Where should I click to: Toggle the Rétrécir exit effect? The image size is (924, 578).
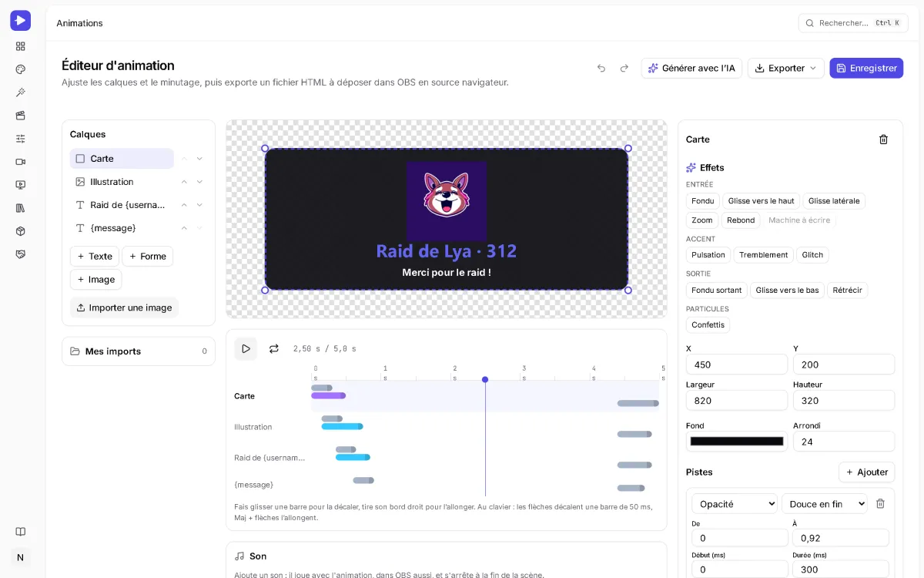click(848, 291)
